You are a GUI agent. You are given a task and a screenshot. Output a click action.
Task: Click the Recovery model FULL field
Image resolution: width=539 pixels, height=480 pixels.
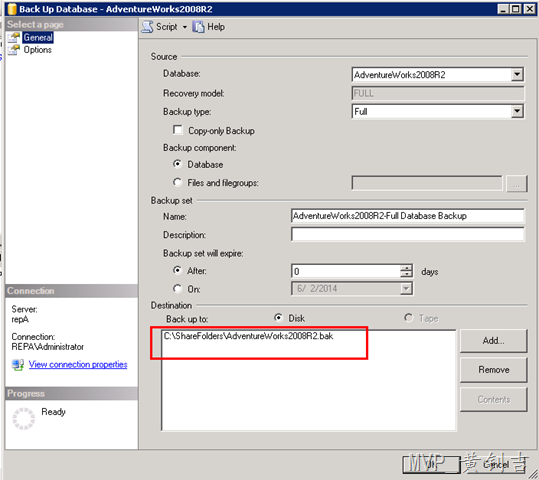(438, 93)
